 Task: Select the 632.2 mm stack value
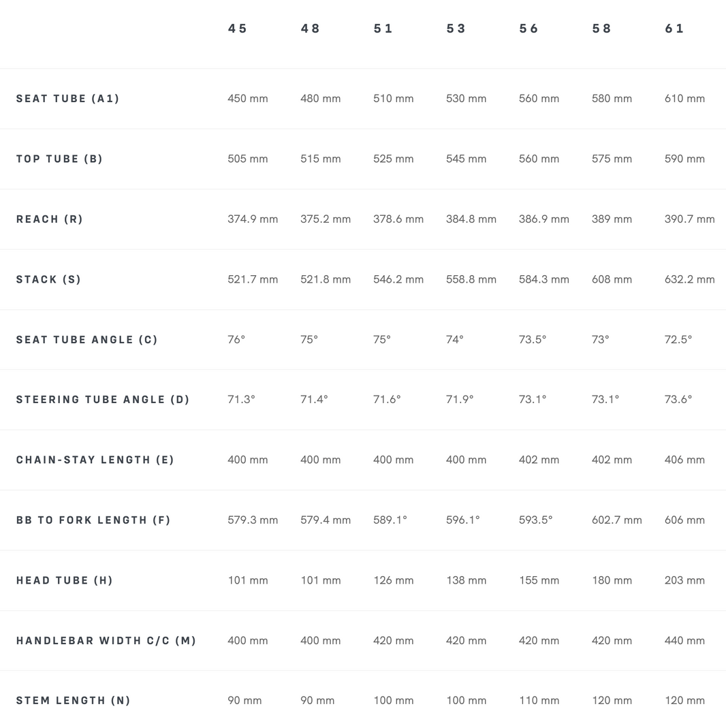coord(690,279)
